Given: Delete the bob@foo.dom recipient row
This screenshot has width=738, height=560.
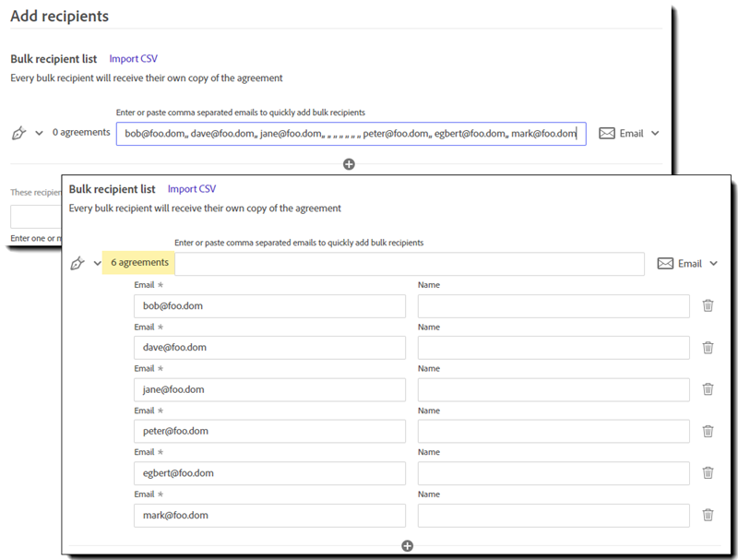Looking at the screenshot, I should (x=708, y=305).
